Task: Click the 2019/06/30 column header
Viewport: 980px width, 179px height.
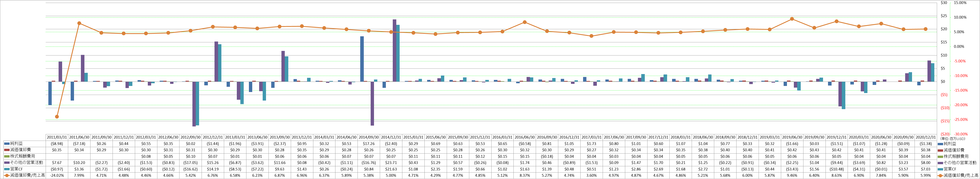Action: [x=792, y=137]
